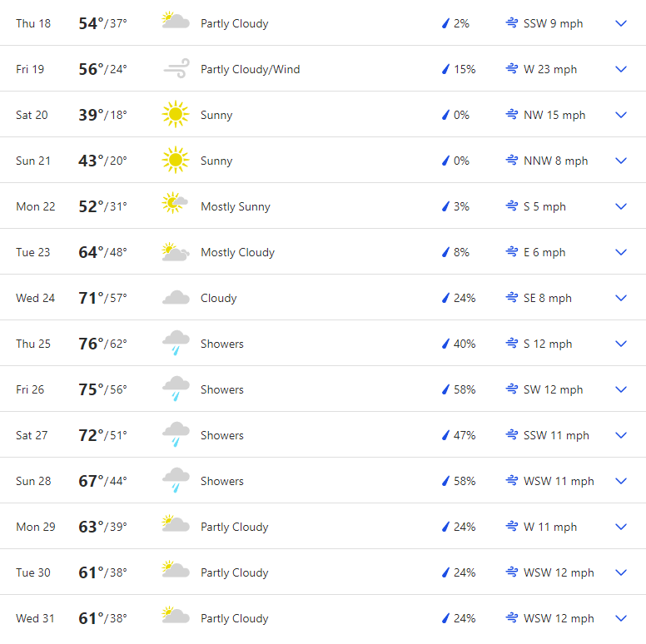
Task: Click the wind icon for Fri 19
Action: (x=176, y=68)
